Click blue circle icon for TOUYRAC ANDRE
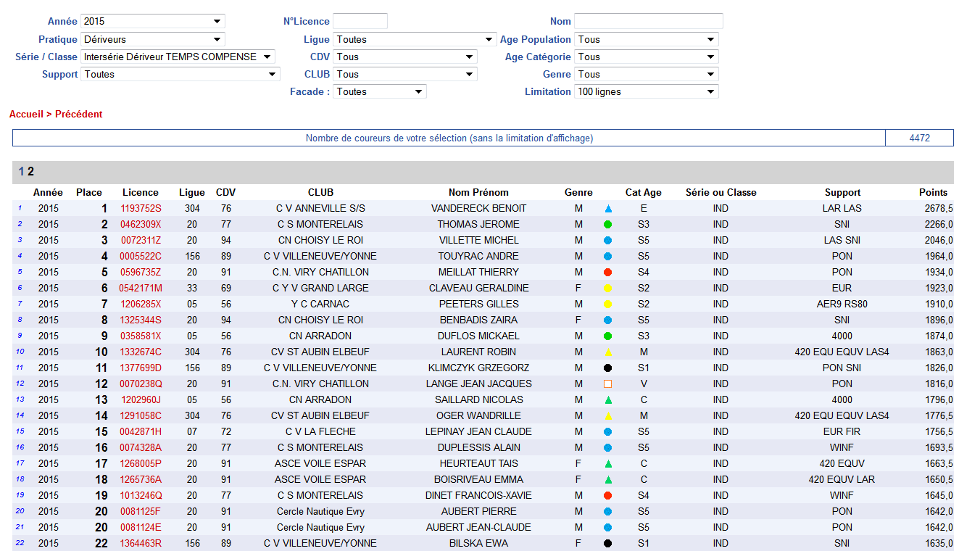Viewport: 980px width, 551px height. [x=608, y=257]
